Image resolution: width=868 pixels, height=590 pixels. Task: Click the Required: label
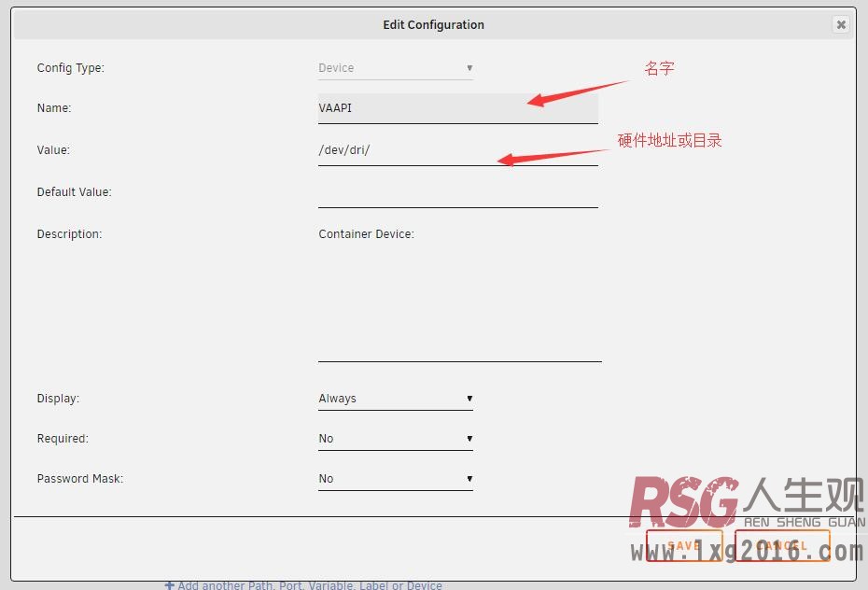click(x=63, y=439)
